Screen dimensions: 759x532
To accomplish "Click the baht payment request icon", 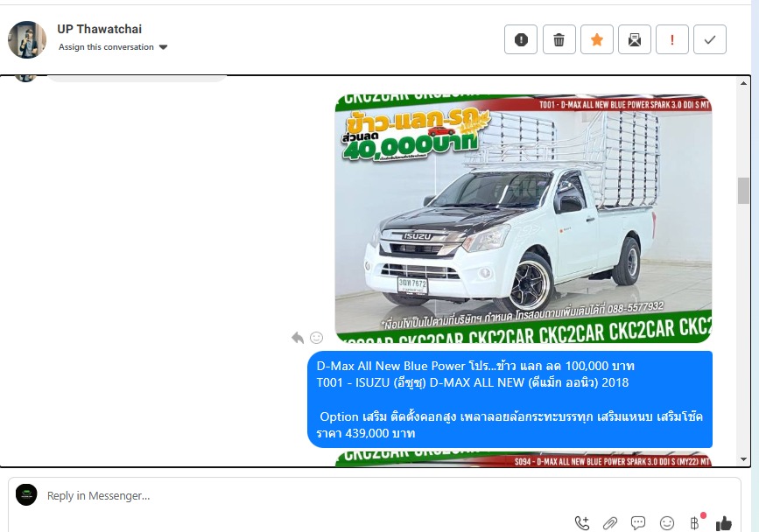I will [695, 522].
